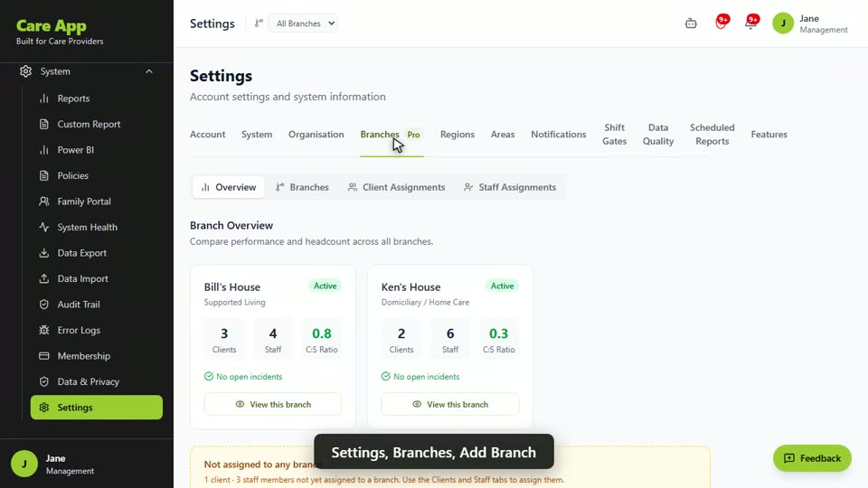This screenshot has height=488, width=868.
Task: Open Data Export from the sidebar
Action: (81, 253)
